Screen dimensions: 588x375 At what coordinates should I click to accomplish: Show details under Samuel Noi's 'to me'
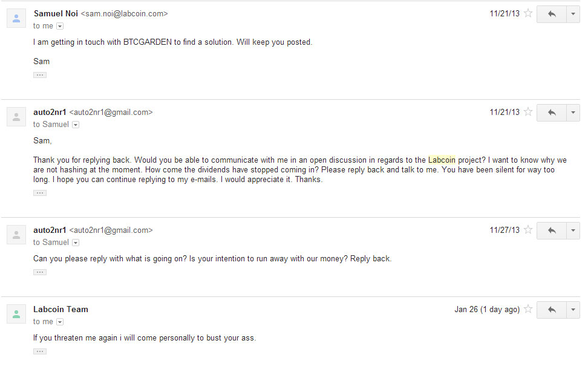tap(60, 26)
